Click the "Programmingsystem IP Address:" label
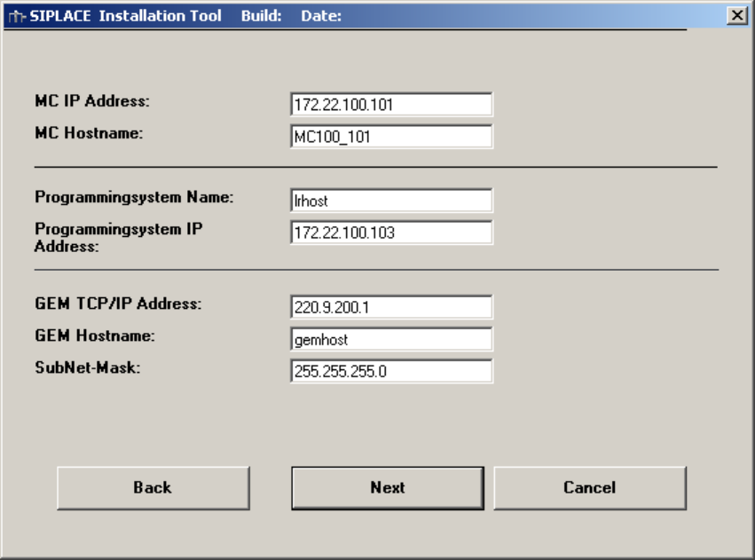The height and width of the screenshot is (560, 755). (119, 237)
